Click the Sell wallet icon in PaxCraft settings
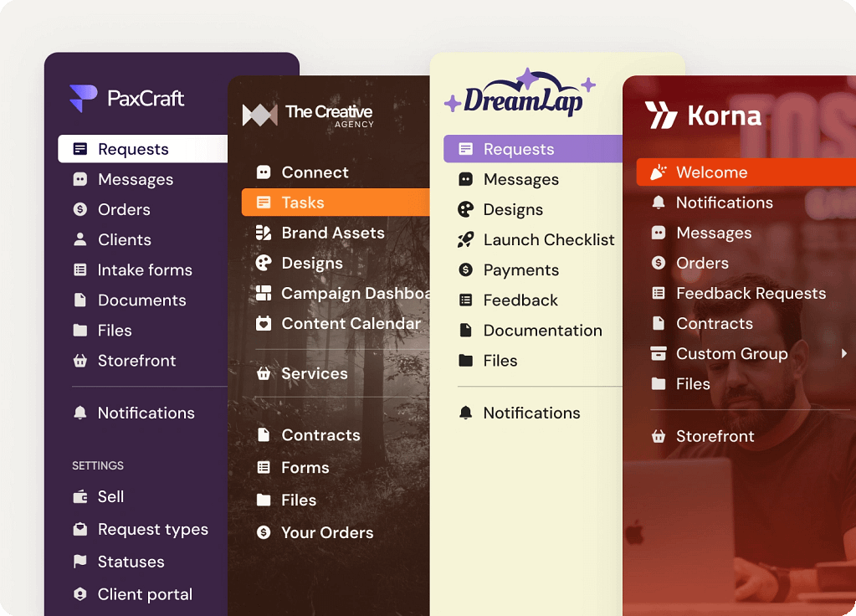This screenshot has width=856, height=616. (80, 497)
